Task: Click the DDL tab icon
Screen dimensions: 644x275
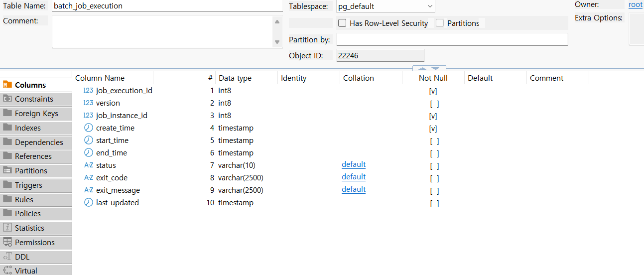Action: click(7, 257)
